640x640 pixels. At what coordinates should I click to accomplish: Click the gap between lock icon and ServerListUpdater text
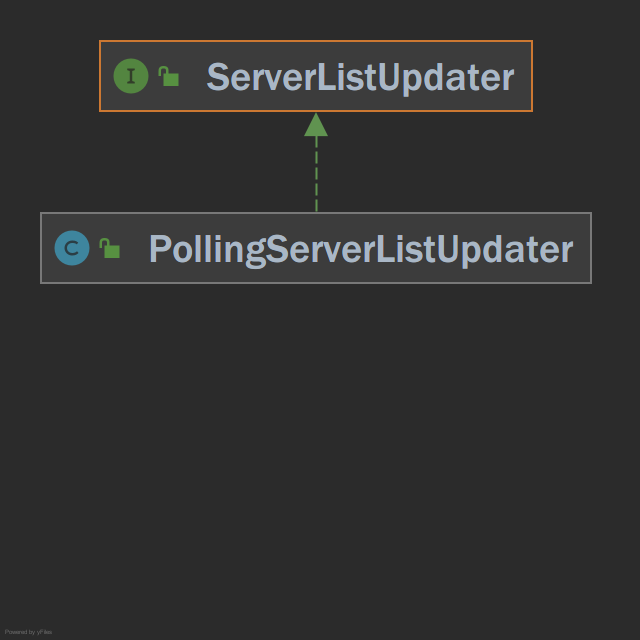pyautogui.click(x=193, y=76)
